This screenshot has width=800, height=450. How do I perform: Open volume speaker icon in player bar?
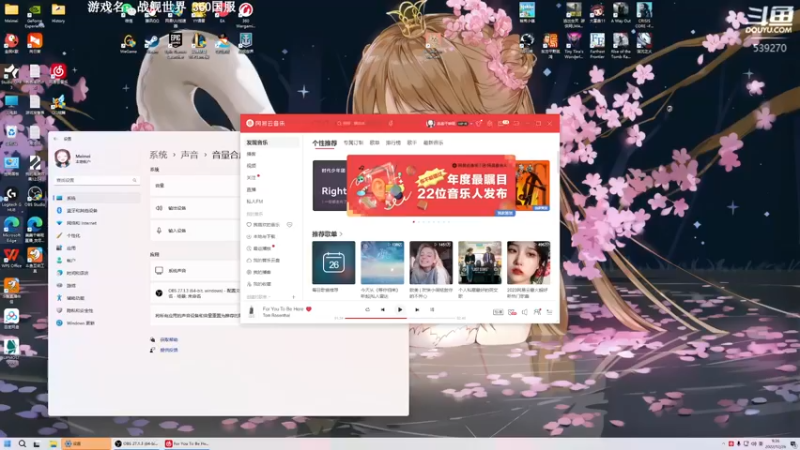(x=524, y=312)
